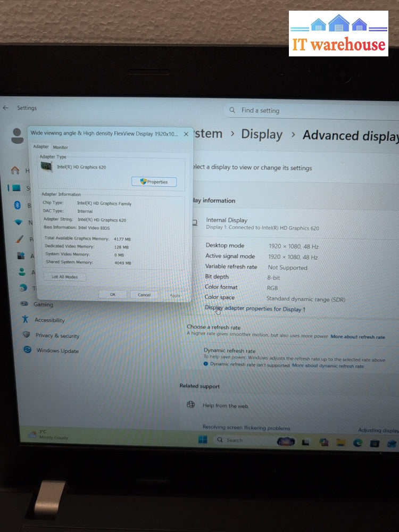Open the Home page house icon
Image resolution: width=399 pixels, height=532 pixels.
tap(15, 170)
